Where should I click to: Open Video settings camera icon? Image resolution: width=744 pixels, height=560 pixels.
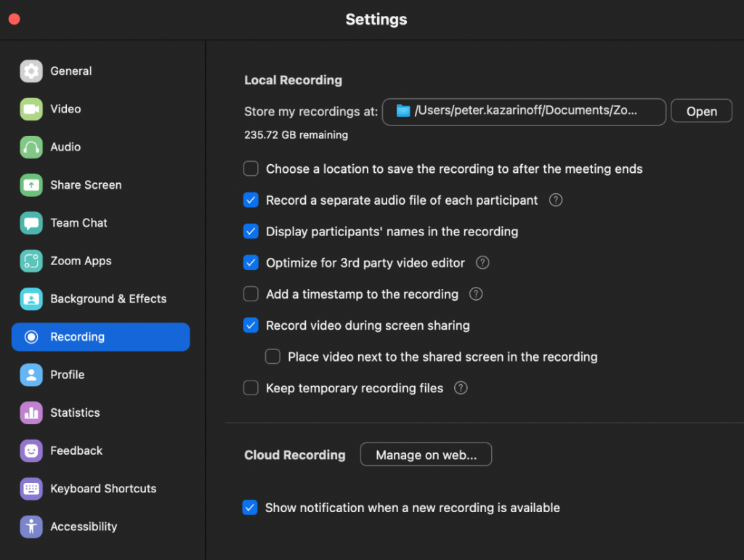pos(31,109)
